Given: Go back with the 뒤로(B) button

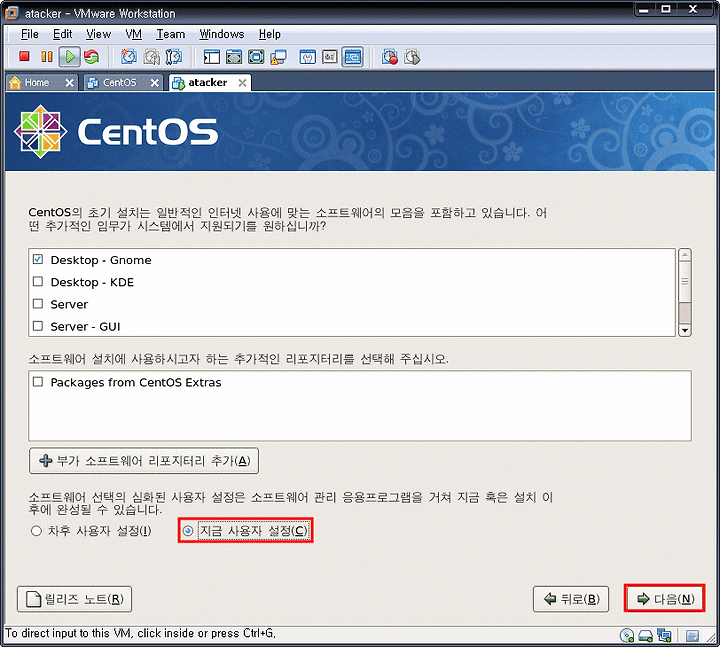Looking at the screenshot, I should 571,599.
